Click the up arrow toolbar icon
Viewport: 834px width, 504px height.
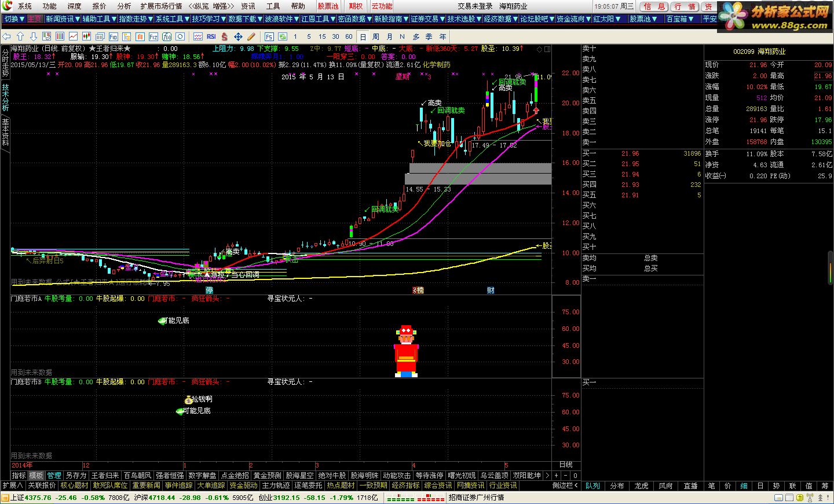point(20,36)
